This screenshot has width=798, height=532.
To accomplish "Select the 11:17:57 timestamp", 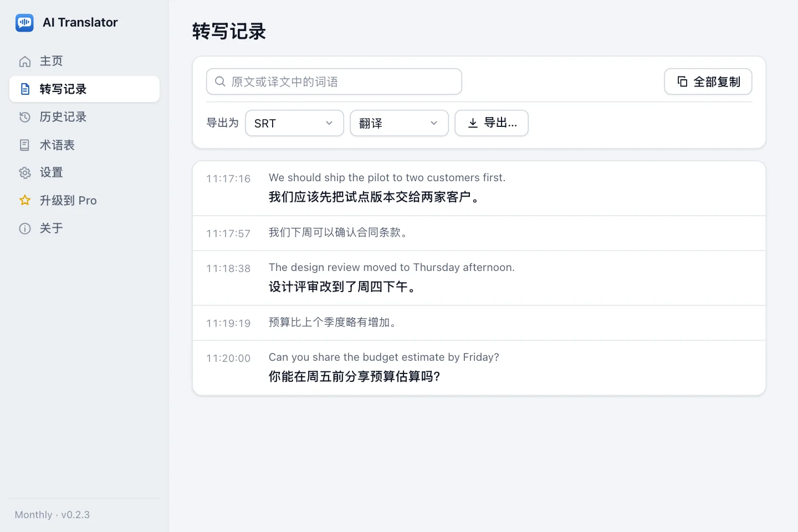I will pyautogui.click(x=228, y=233).
